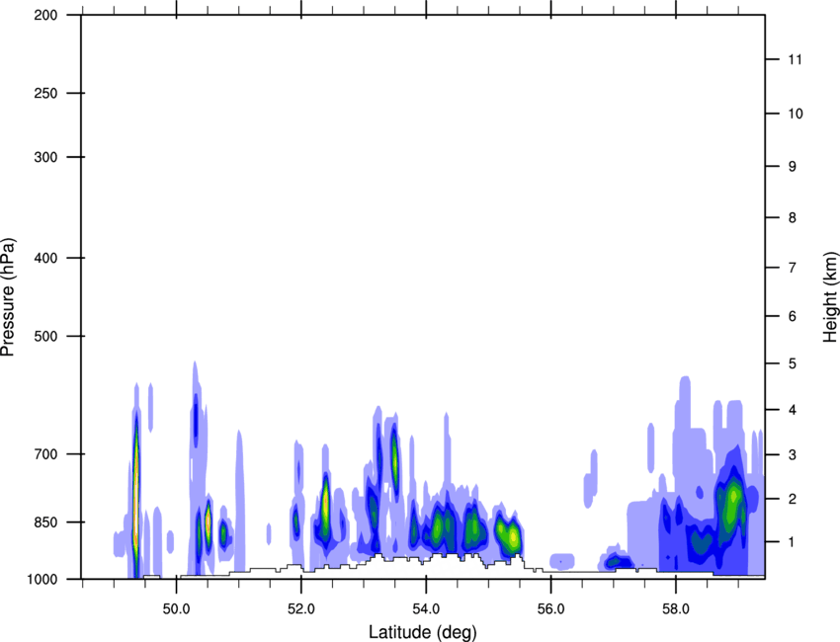Click the 56.0 latitude tick label
840x642 pixels.
tap(551, 609)
